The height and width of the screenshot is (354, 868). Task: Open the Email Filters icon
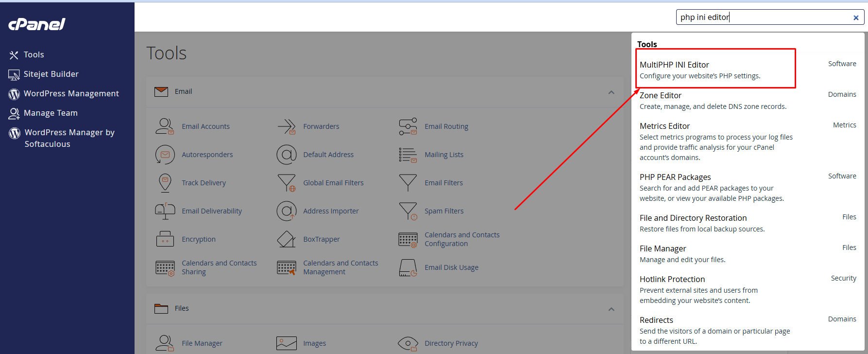(408, 183)
